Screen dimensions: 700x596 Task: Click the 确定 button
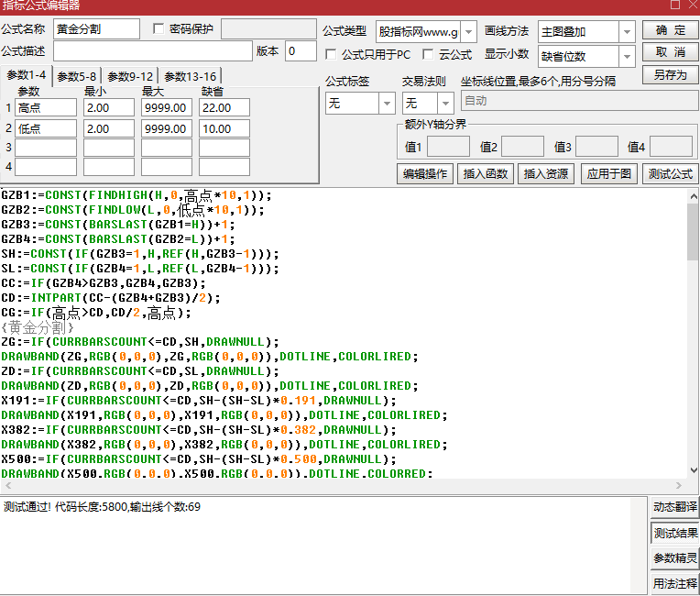(670, 30)
